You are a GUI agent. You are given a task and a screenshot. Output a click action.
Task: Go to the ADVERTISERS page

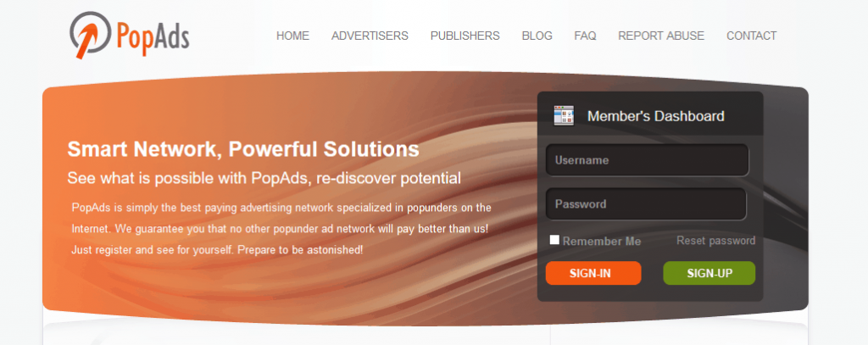pos(370,36)
